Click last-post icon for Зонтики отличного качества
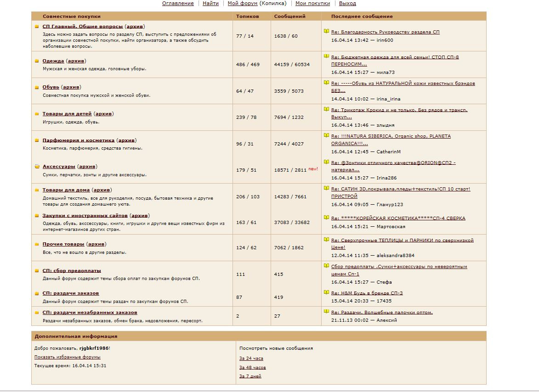Image resolution: width=539 pixels, height=392 pixels. [x=326, y=162]
